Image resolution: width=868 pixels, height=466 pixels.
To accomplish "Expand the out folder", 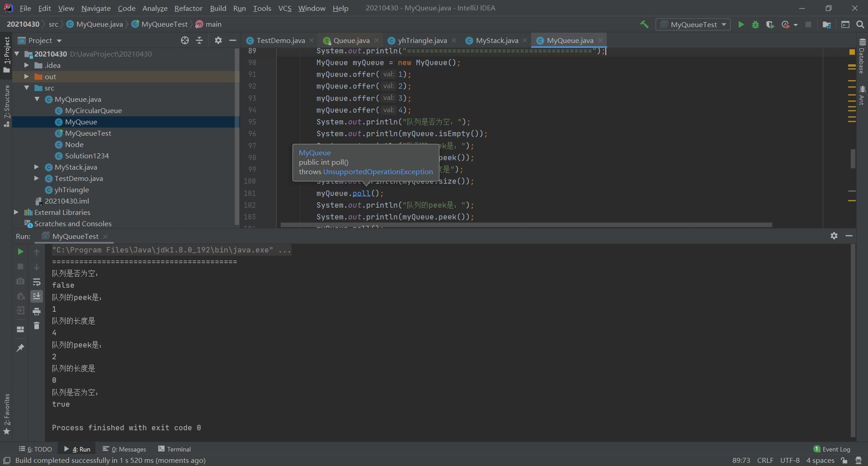I will coord(27,76).
